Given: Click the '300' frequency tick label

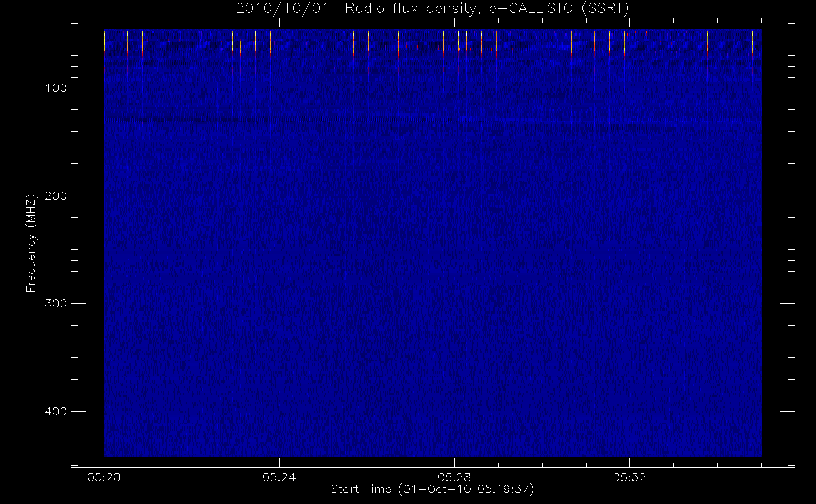Looking at the screenshot, I should pyautogui.click(x=56, y=304).
